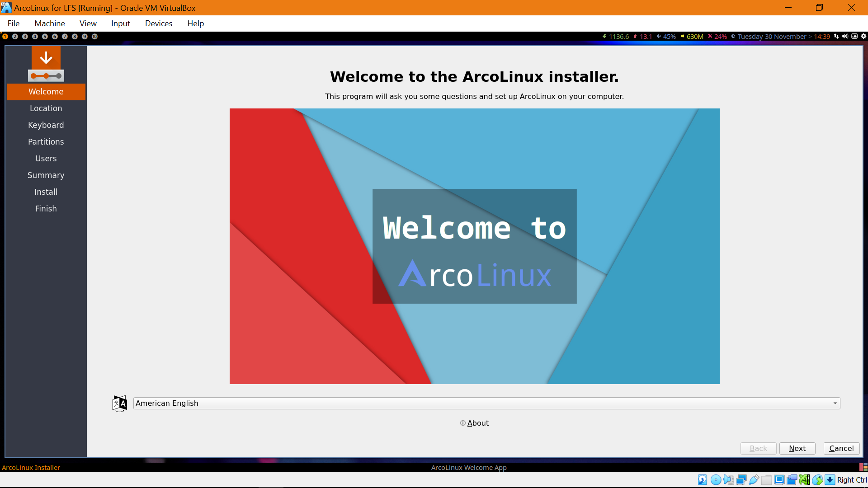Click the 14:39 clock time
868x488 pixels.
(822, 37)
